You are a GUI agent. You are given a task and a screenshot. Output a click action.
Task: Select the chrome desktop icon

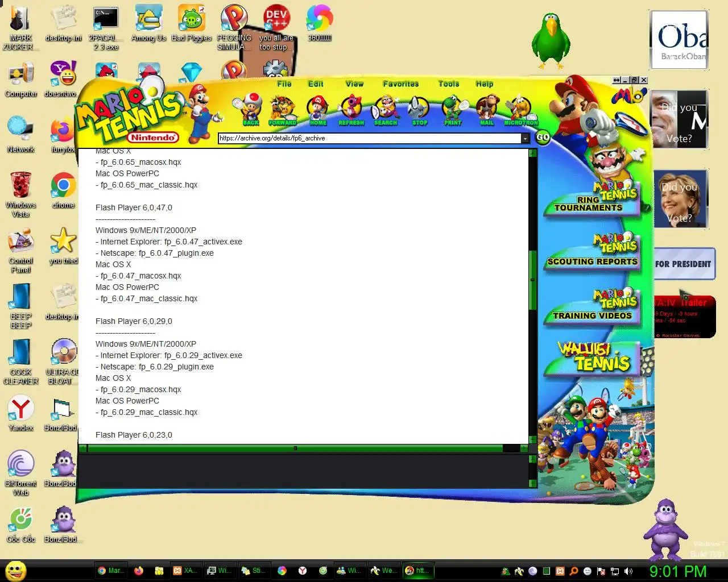pos(63,191)
